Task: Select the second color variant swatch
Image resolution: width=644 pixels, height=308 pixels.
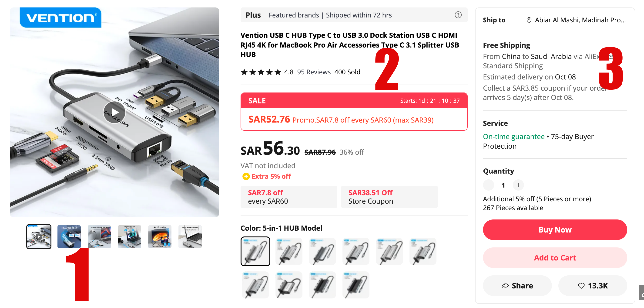Action: tap(289, 251)
